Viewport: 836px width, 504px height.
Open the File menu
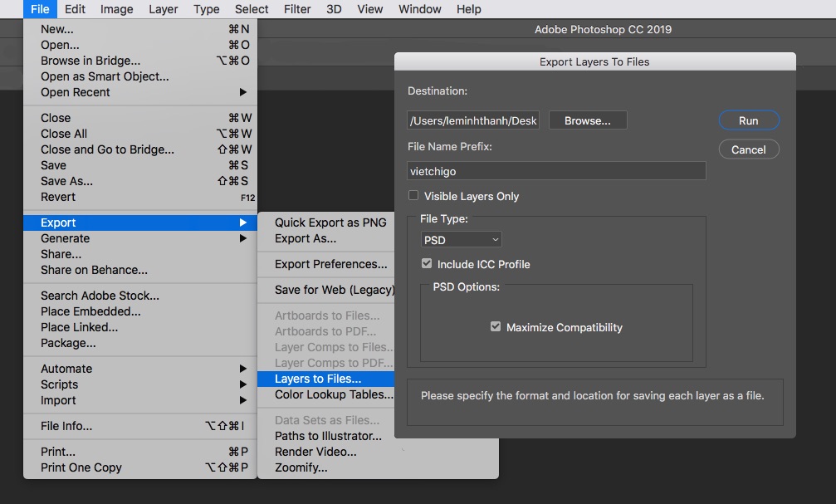click(40, 9)
